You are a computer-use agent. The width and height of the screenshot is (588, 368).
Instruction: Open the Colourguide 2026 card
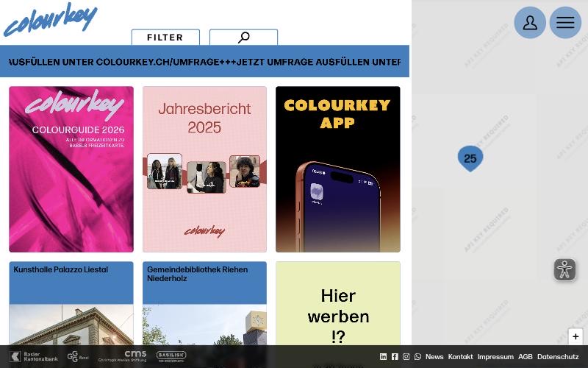click(x=71, y=169)
